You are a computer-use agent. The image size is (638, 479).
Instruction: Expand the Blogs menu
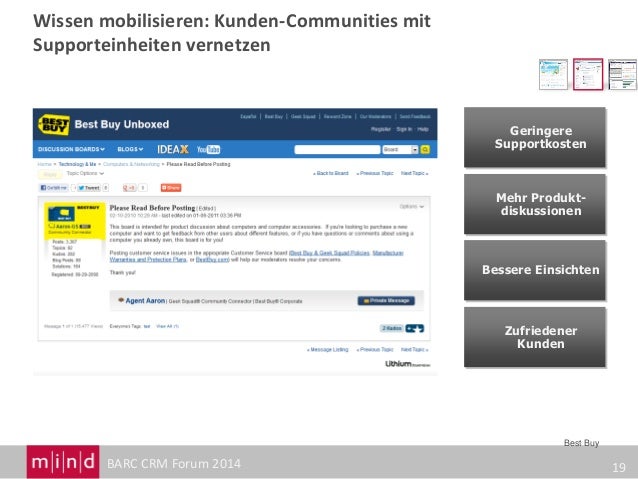click(x=130, y=149)
